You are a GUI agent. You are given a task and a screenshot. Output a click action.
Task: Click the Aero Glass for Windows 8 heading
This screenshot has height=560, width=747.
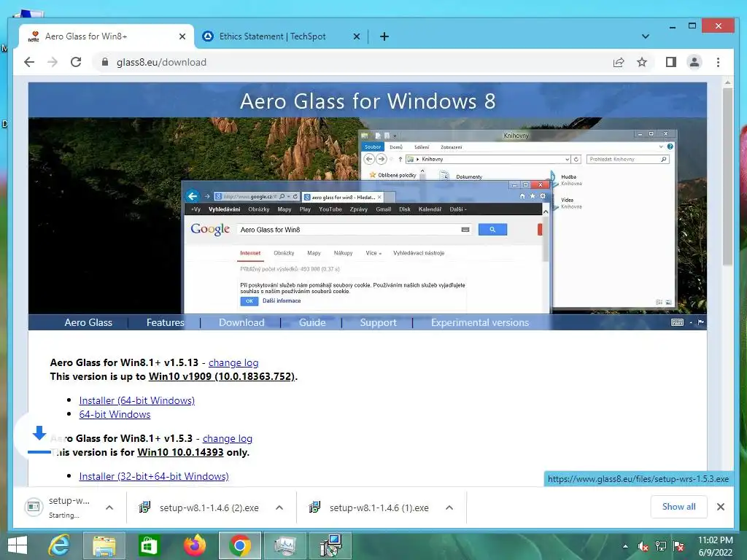tap(368, 101)
